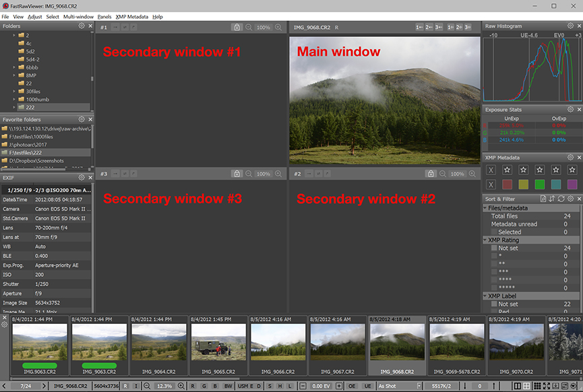Check the 'Not set' XMP Rating filter

point(494,248)
